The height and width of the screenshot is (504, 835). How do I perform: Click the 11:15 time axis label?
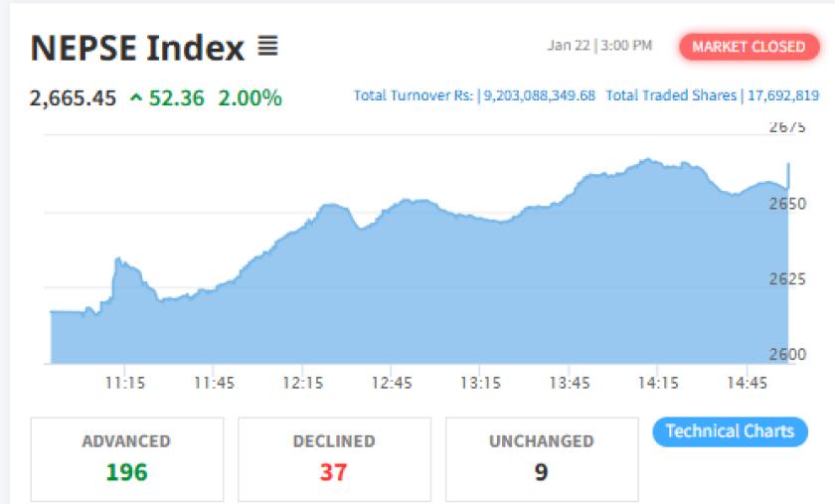coord(126,383)
